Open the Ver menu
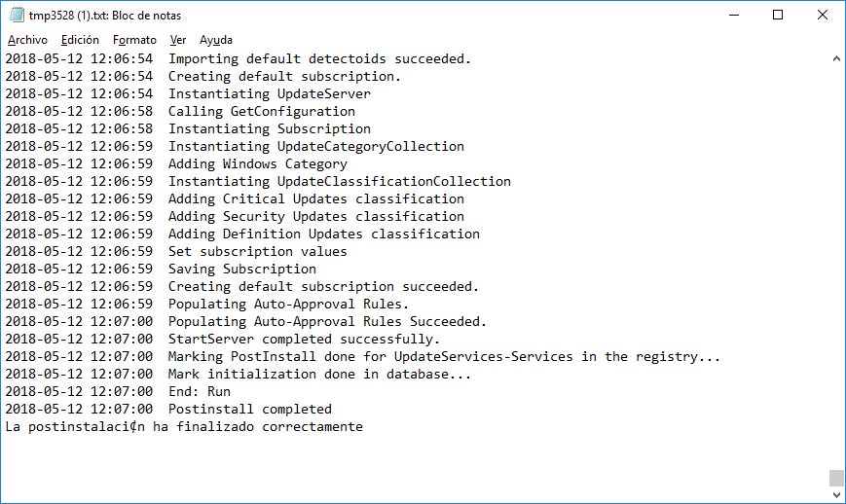 (x=178, y=40)
